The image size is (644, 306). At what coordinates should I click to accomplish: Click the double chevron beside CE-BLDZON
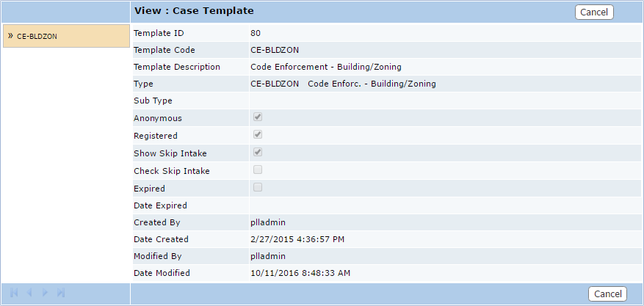tap(10, 35)
